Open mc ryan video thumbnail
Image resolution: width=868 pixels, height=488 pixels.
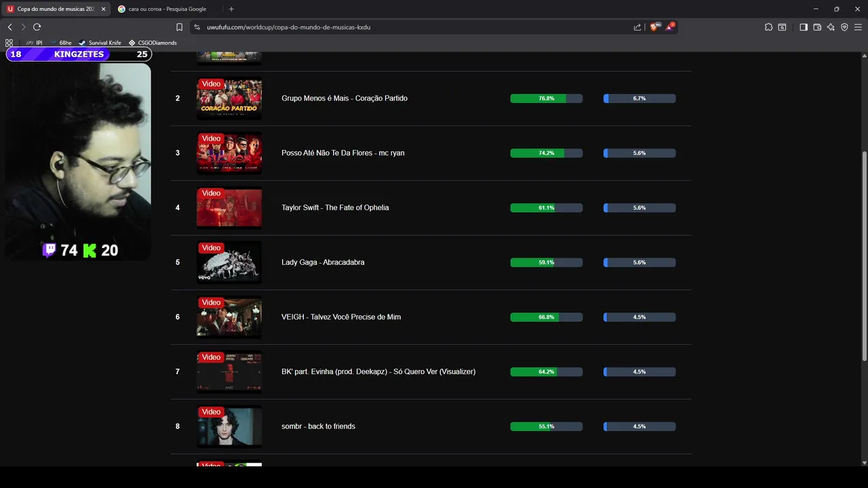[229, 153]
